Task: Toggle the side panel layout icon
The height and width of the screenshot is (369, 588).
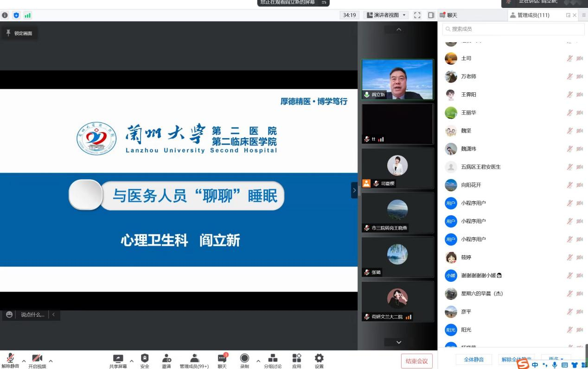Action: point(431,15)
